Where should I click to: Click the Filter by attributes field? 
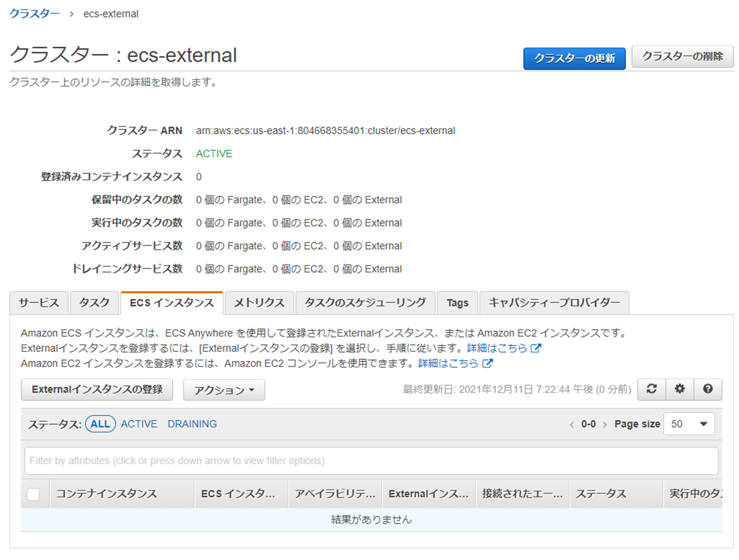pos(371,461)
